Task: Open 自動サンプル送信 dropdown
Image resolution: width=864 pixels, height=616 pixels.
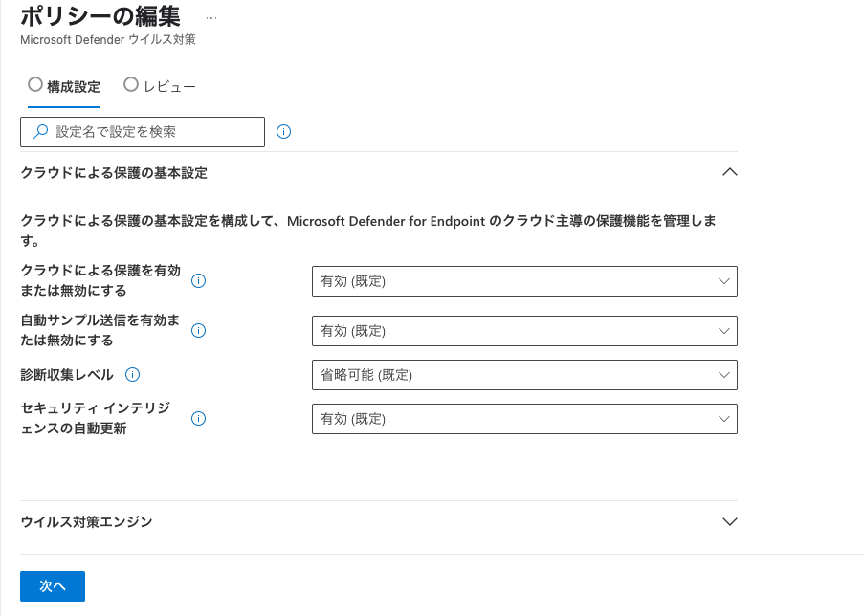Action: (x=524, y=331)
